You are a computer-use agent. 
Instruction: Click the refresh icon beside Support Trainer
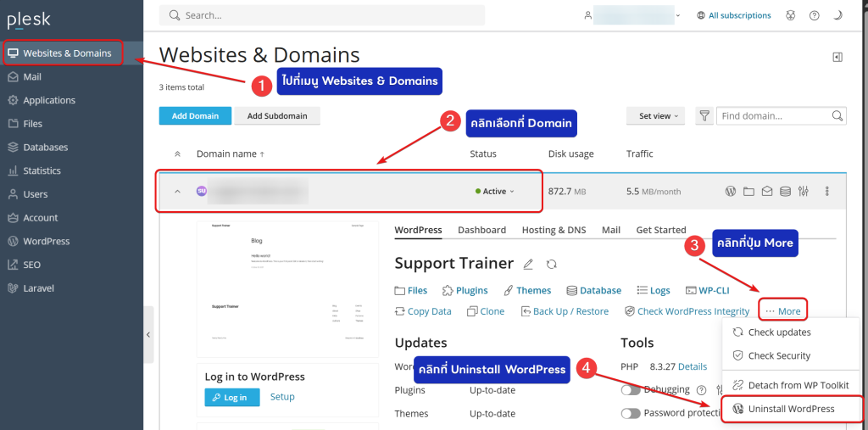click(552, 265)
